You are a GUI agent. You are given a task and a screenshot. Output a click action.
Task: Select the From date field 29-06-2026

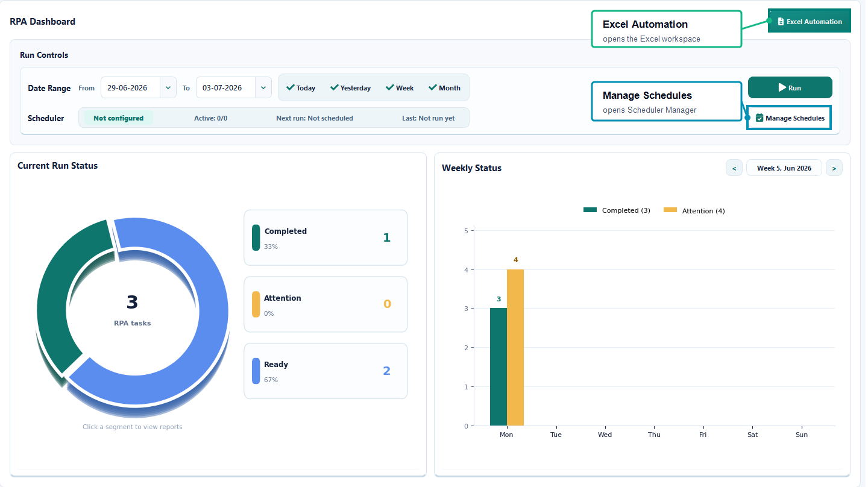[130, 87]
